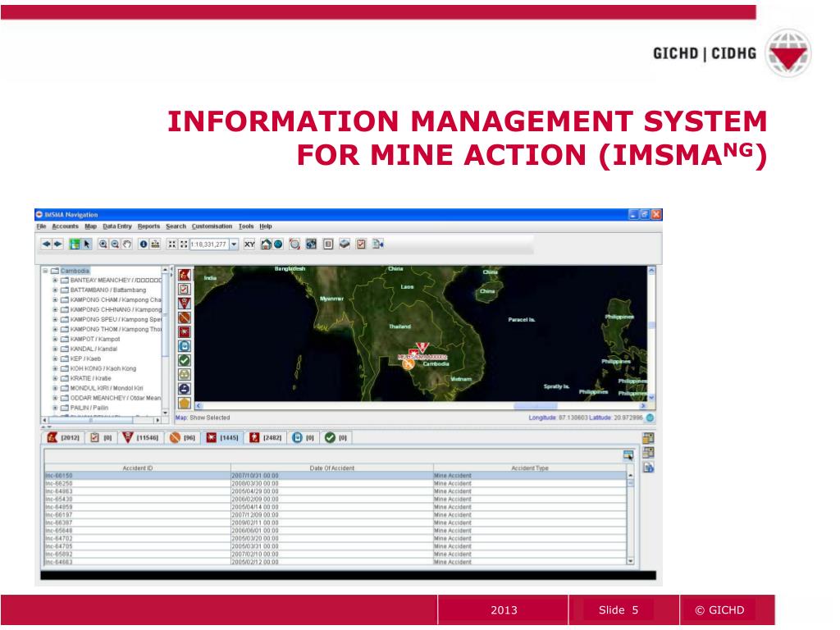Click the skull triangle hazard icon beside map
The image size is (840, 630).
click(185, 304)
